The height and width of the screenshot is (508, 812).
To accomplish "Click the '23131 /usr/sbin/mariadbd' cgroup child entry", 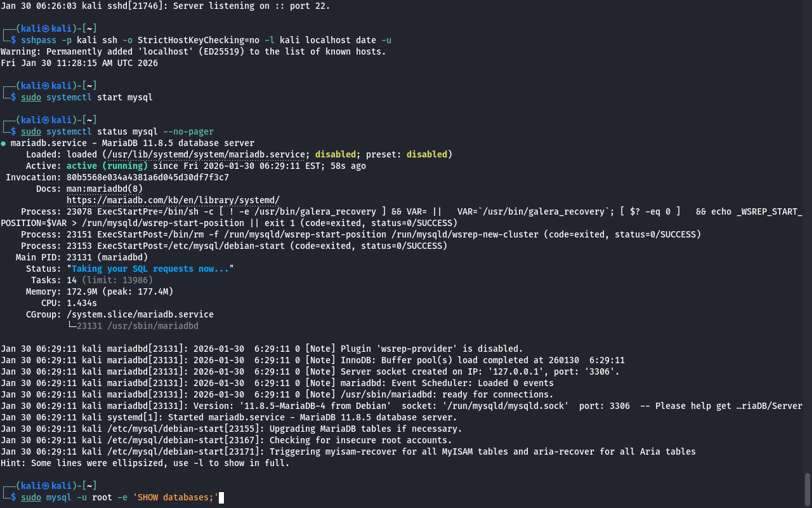I will click(x=137, y=326).
